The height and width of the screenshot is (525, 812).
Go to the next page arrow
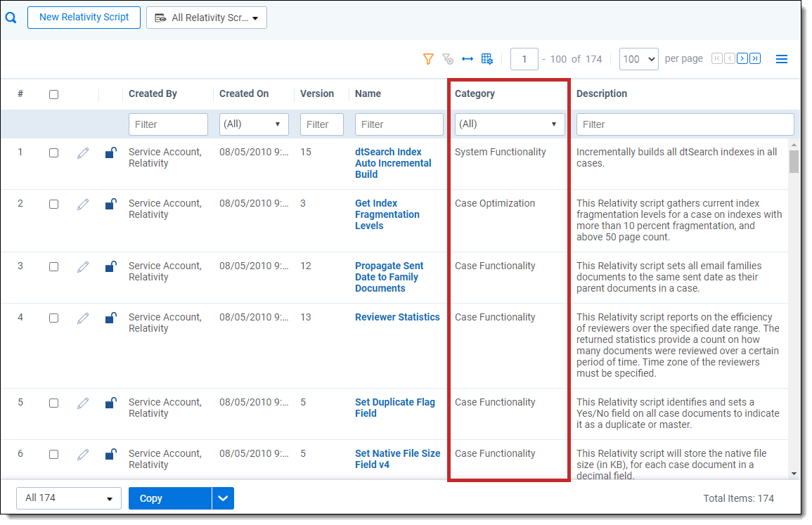(742, 58)
